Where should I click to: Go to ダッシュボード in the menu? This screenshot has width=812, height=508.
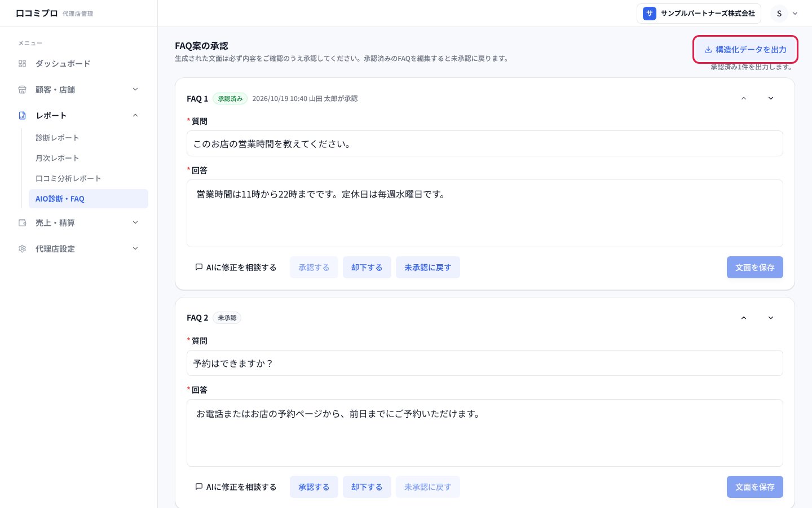click(x=79, y=64)
